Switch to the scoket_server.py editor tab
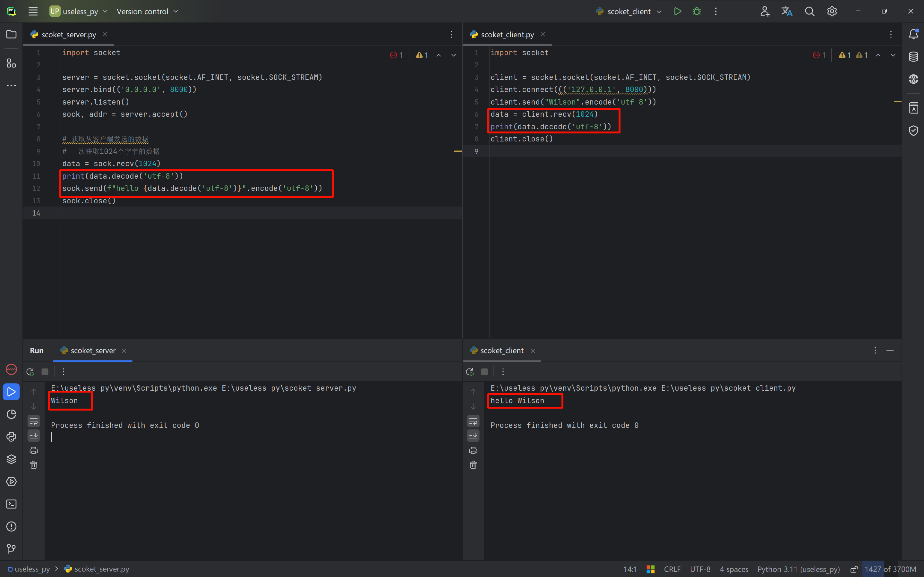The height and width of the screenshot is (577, 924). click(x=69, y=35)
